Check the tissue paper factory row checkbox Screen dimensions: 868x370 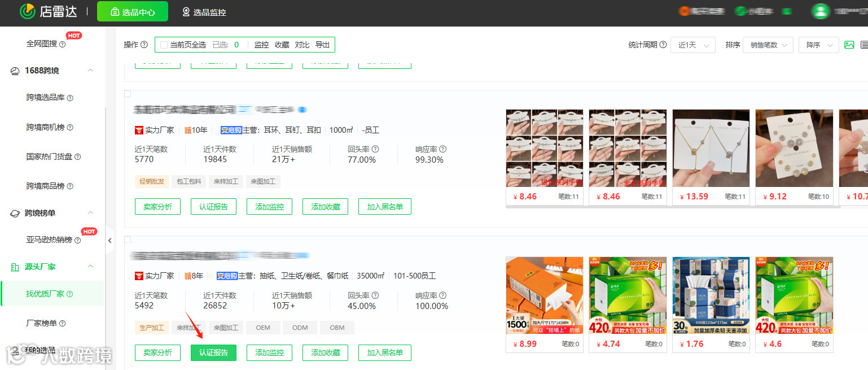click(128, 240)
